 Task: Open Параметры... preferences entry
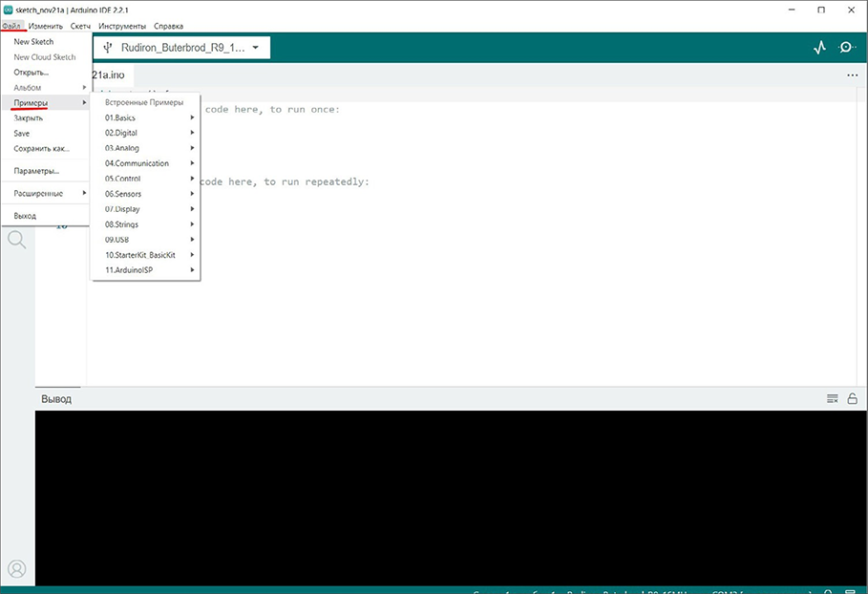[46, 171]
